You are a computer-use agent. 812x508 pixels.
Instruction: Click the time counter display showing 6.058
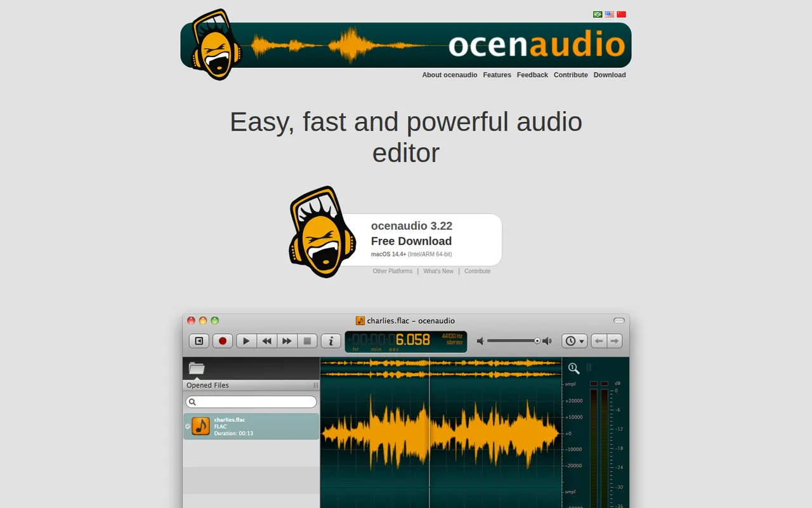coord(406,342)
